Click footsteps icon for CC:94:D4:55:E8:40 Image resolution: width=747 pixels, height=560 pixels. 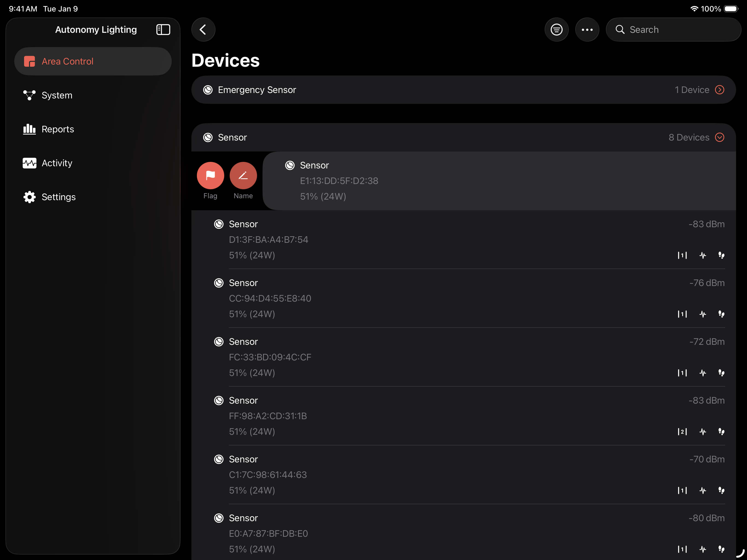721,314
